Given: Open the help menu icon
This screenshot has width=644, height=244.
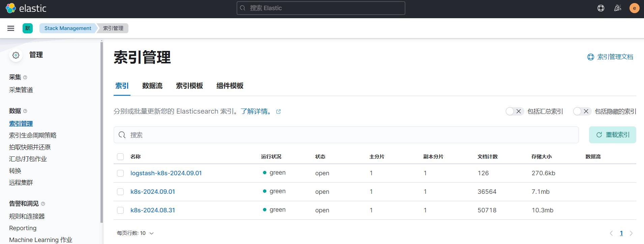Looking at the screenshot, I should (x=601, y=8).
